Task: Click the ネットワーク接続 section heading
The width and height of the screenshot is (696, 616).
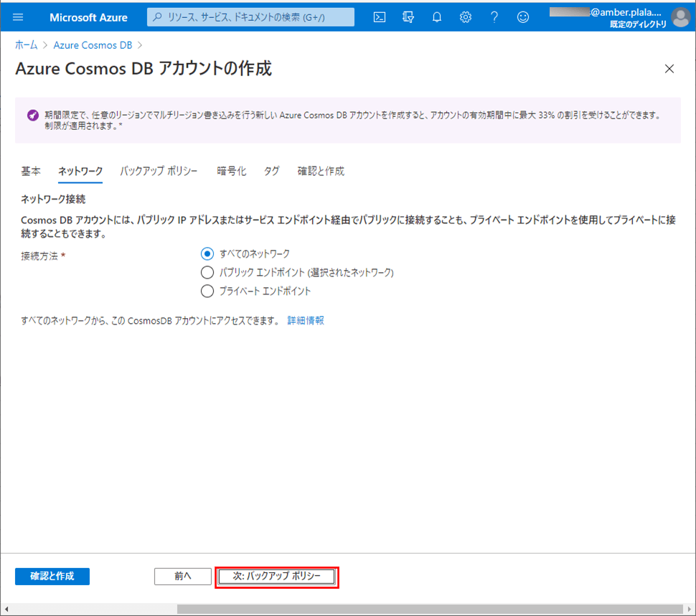Action: click(53, 199)
